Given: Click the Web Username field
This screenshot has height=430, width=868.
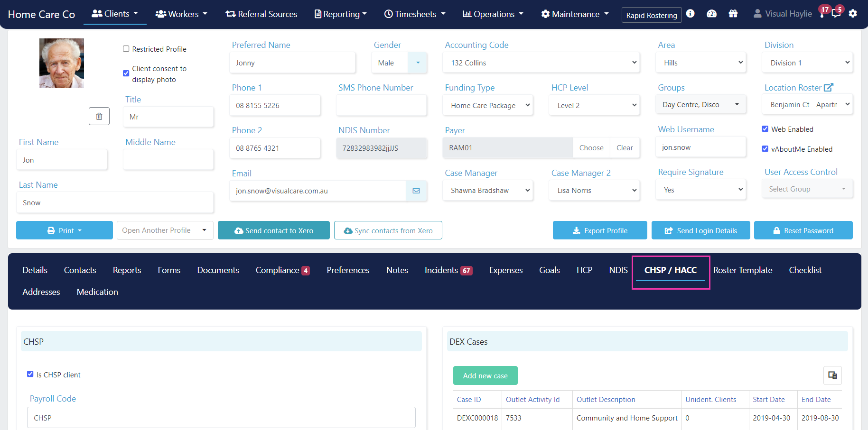Looking at the screenshot, I should point(701,147).
